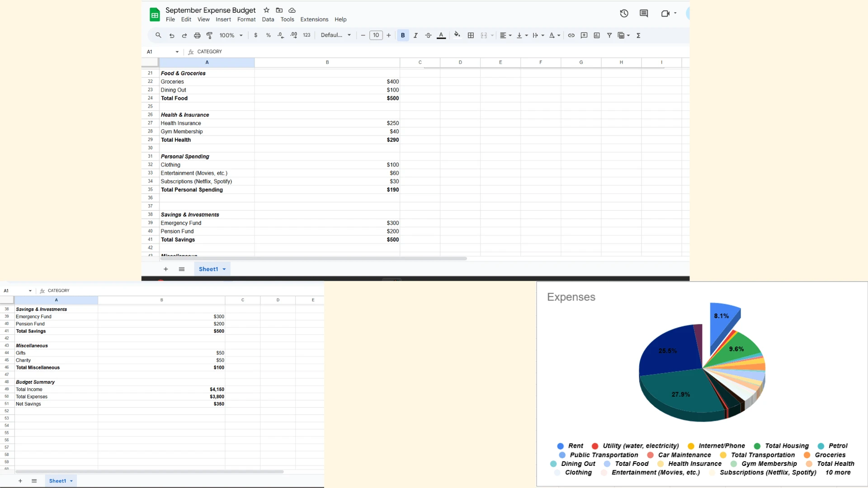The height and width of the screenshot is (488, 868).
Task: Open the Sheet1 tab dropdown arrow
Action: (224, 269)
